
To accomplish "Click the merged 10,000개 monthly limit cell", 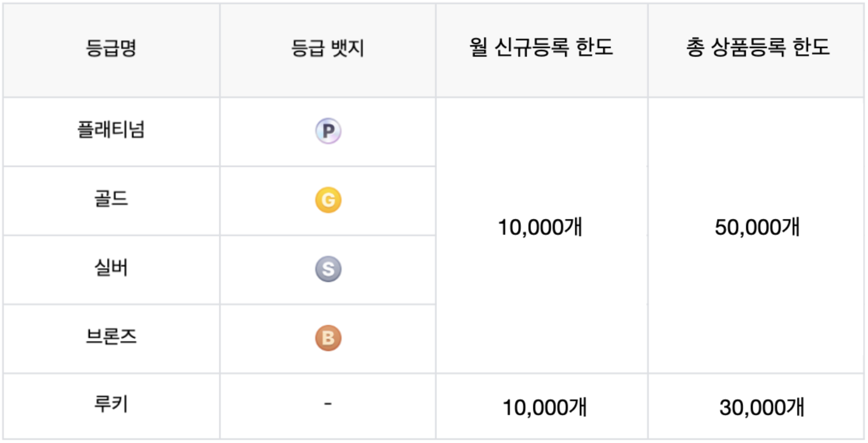I will pyautogui.click(x=542, y=235).
